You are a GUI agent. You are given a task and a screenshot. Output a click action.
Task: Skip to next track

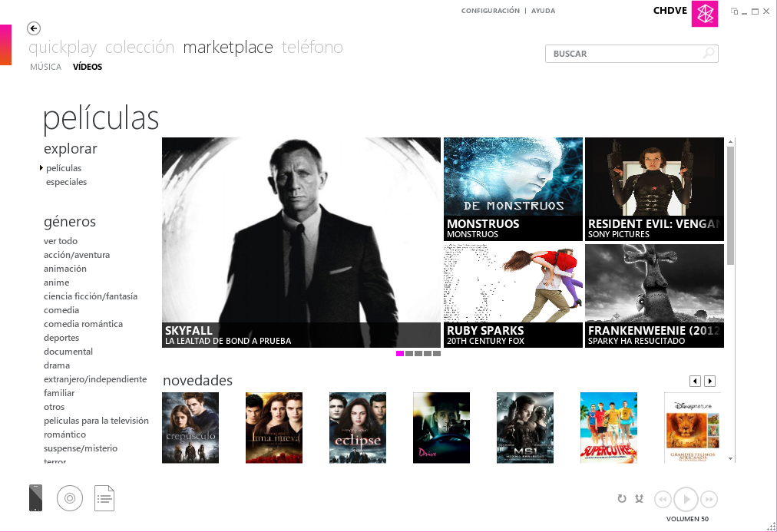coord(709,499)
